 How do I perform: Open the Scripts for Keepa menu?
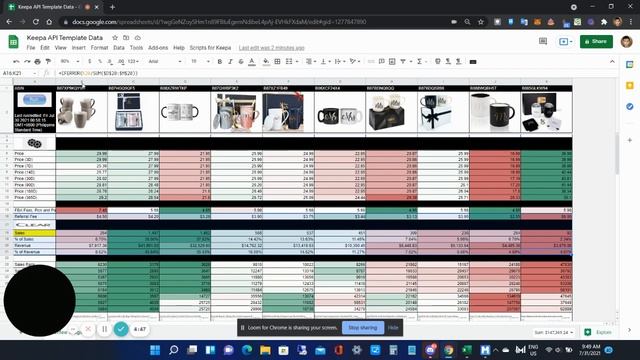[210, 48]
